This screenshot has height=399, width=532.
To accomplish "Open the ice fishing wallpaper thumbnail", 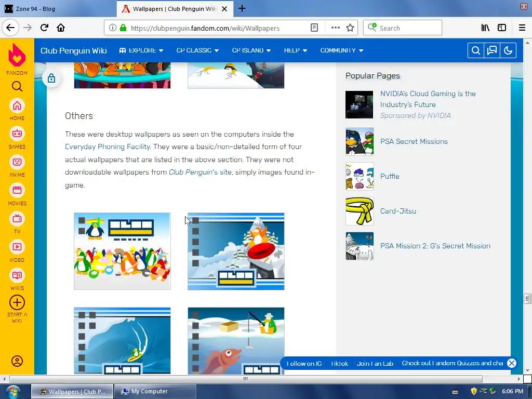I will click(x=236, y=341).
